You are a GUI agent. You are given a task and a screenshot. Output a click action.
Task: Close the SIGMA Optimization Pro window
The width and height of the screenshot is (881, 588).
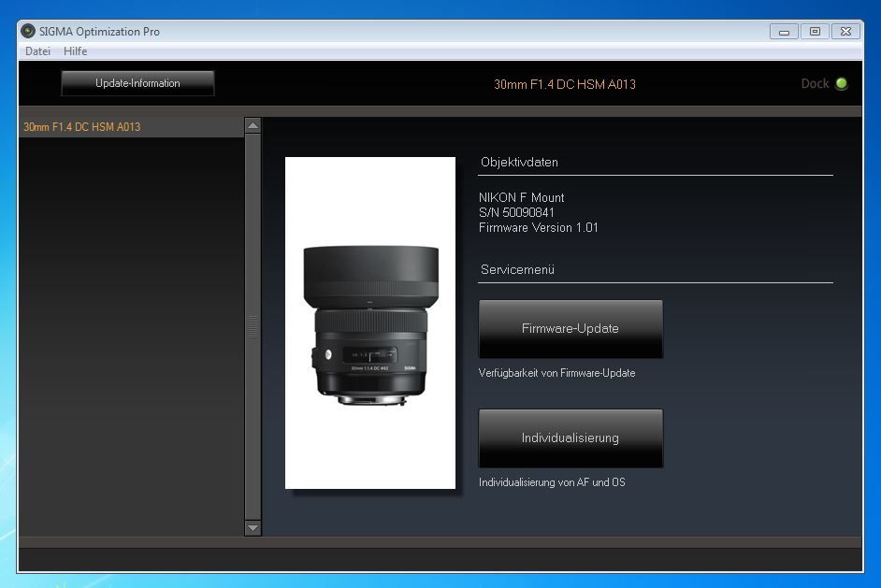coord(846,32)
